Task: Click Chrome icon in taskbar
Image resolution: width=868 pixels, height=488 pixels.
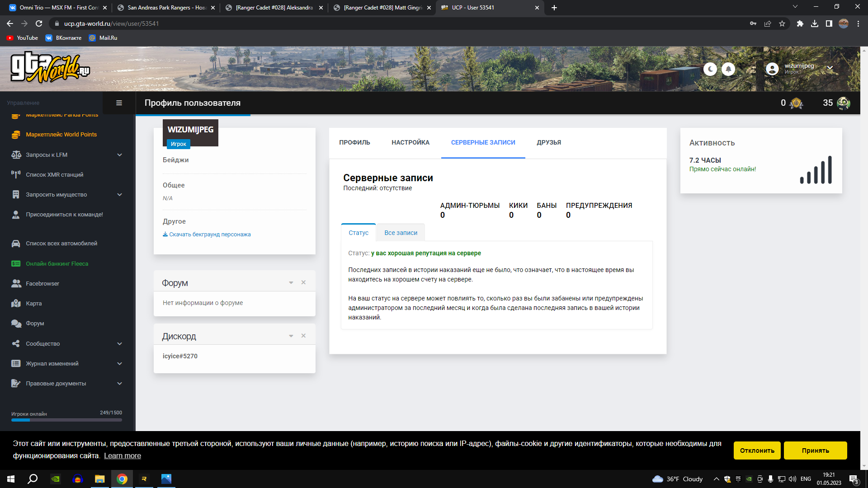Action: 122,479
